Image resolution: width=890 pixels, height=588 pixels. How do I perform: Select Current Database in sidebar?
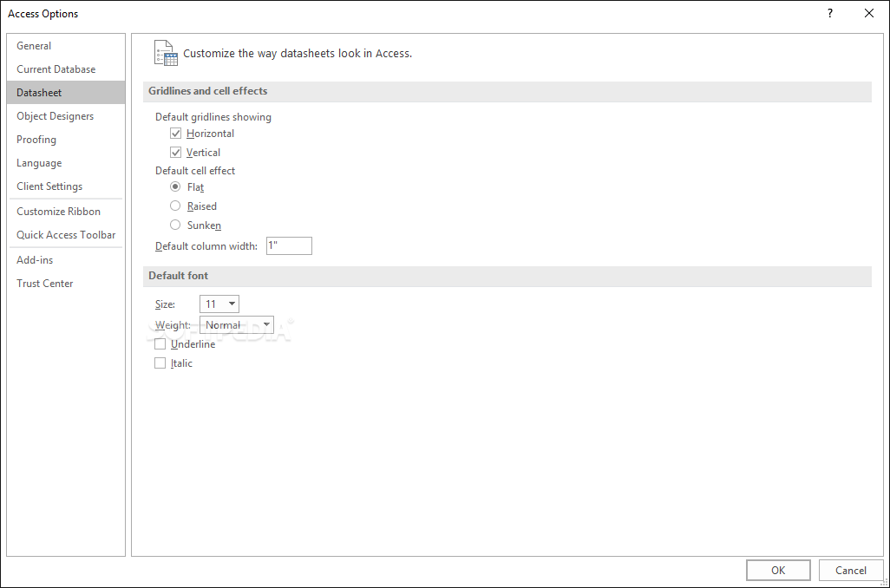point(66,69)
